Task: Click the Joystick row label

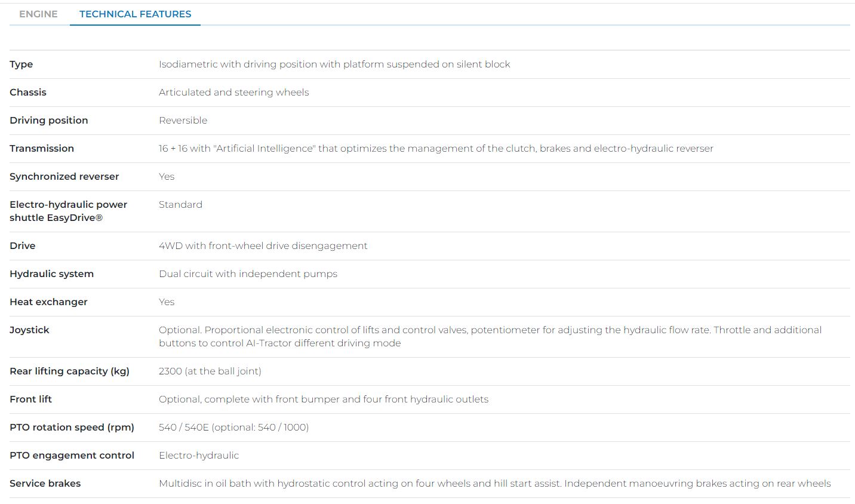Action: 29,330
